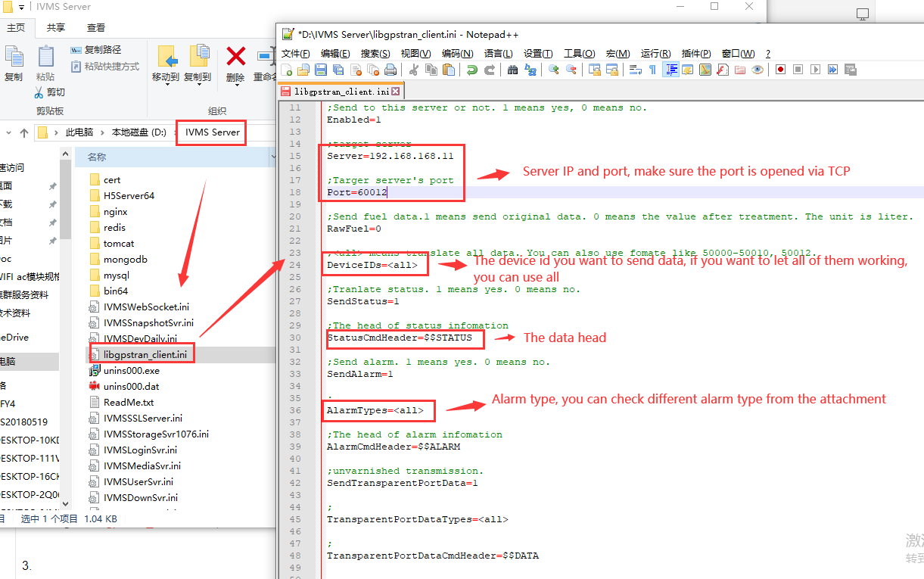Open the 编码(N) encoding menu
The width and height of the screenshot is (924, 579).
pyautogui.click(x=457, y=53)
